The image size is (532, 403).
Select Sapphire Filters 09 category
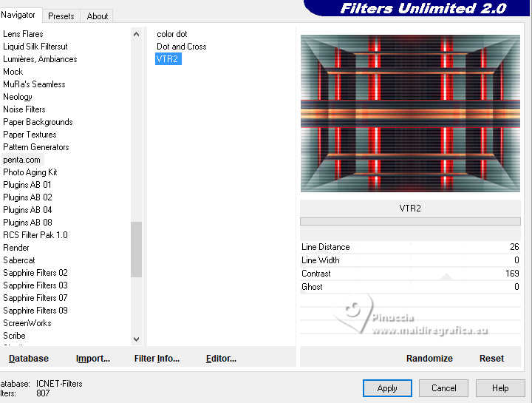tap(35, 311)
